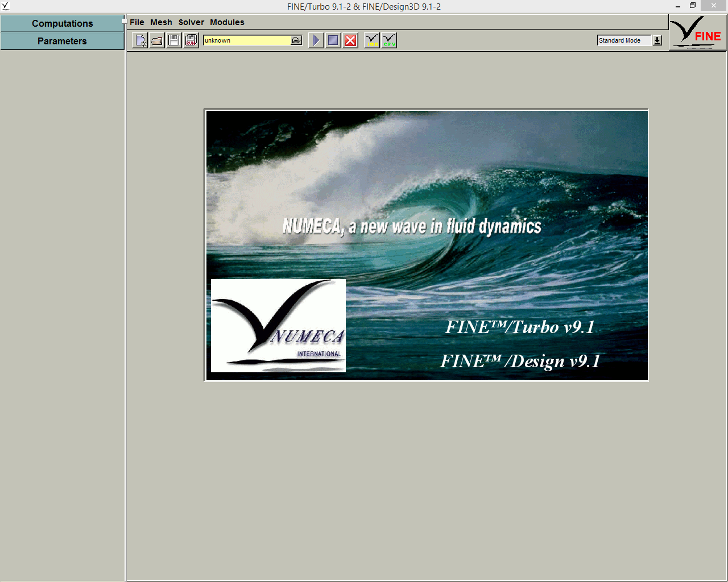Open the Standard Mode dropdown arrow
728x582 pixels.
point(657,40)
